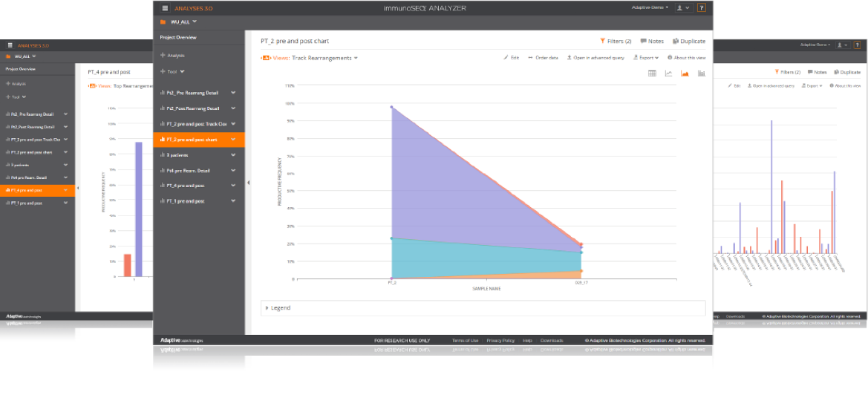Click Open in advanced query, center window

[x=595, y=57]
